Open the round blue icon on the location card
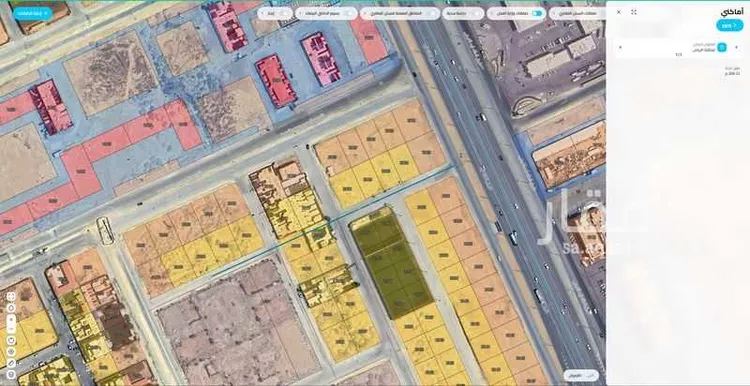 (x=722, y=47)
